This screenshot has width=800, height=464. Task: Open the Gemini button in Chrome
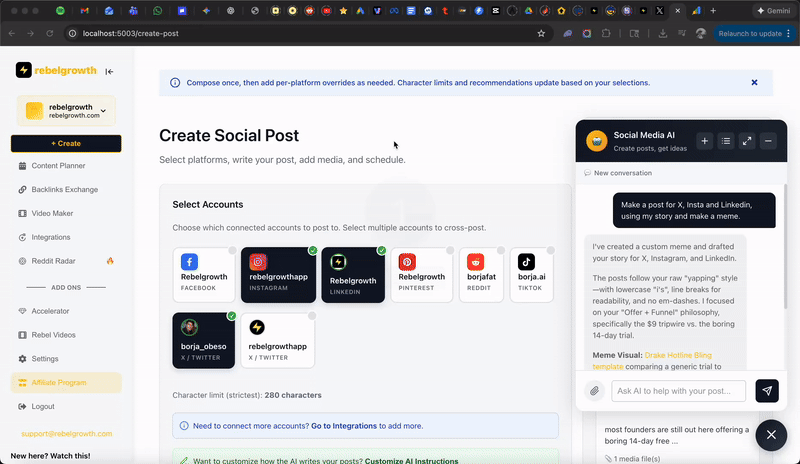tap(773, 11)
